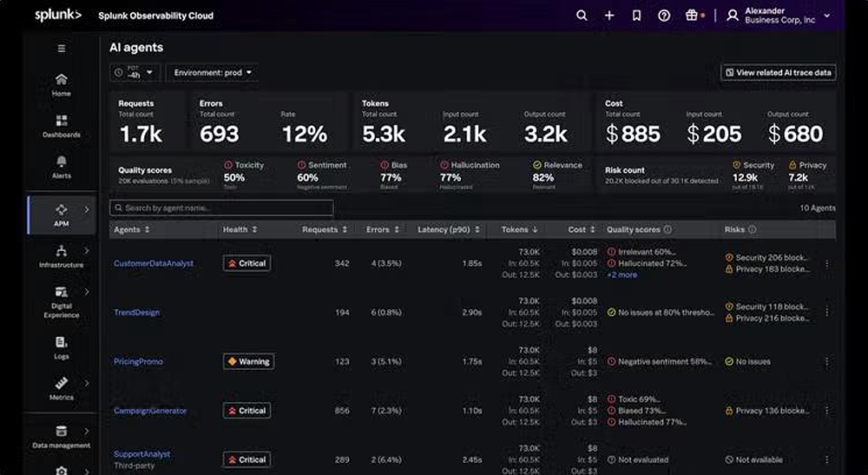Expand the Alexander account menu chevron
The width and height of the screenshot is (868, 475).
pyautogui.click(x=826, y=16)
